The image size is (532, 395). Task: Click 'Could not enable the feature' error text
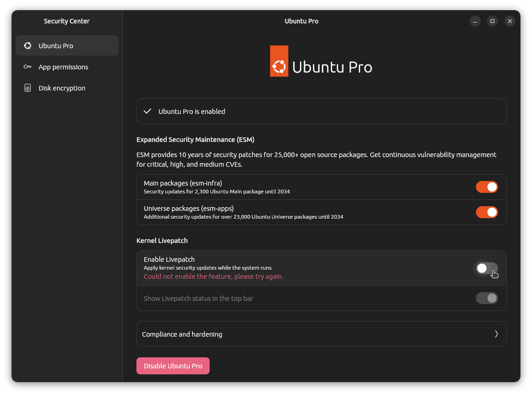pyautogui.click(x=214, y=276)
